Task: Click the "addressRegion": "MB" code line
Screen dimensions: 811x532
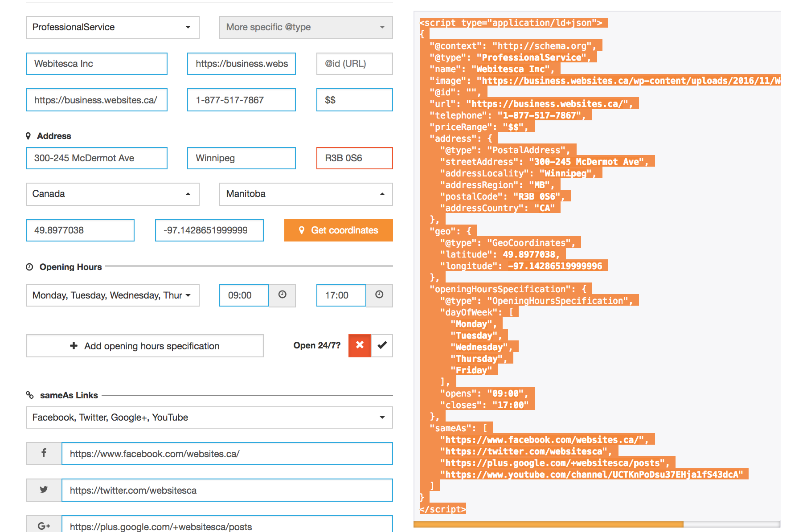Action: point(497,185)
